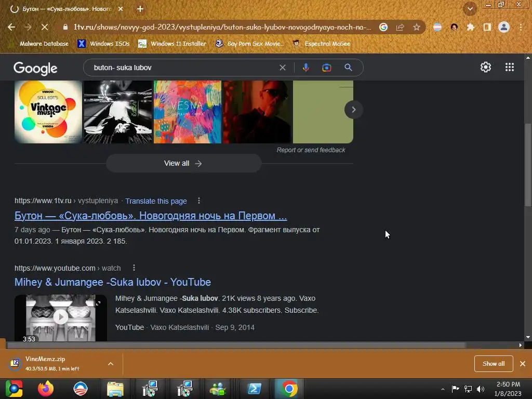Close the downloads bar
Image resolution: width=532 pixels, height=399 pixels.
523,363
